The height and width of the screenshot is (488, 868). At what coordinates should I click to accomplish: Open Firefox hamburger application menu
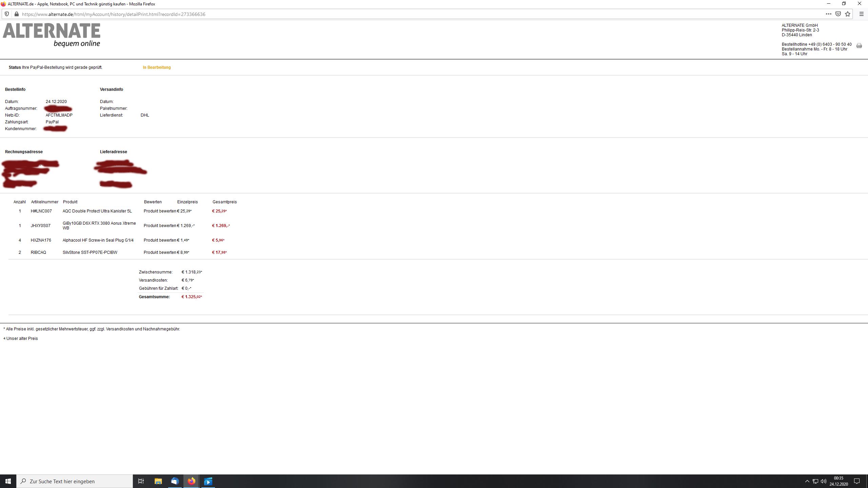click(x=861, y=14)
